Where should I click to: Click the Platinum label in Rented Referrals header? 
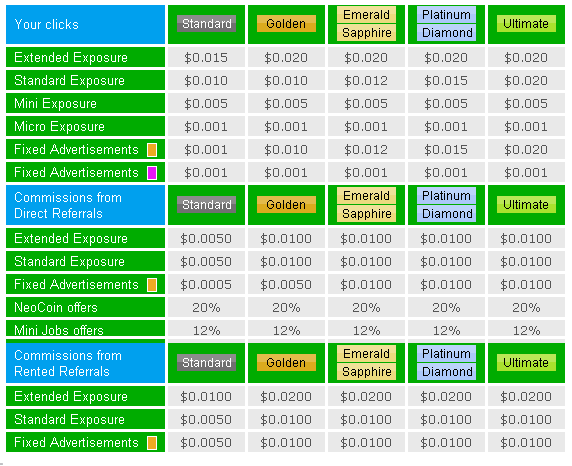447,354
